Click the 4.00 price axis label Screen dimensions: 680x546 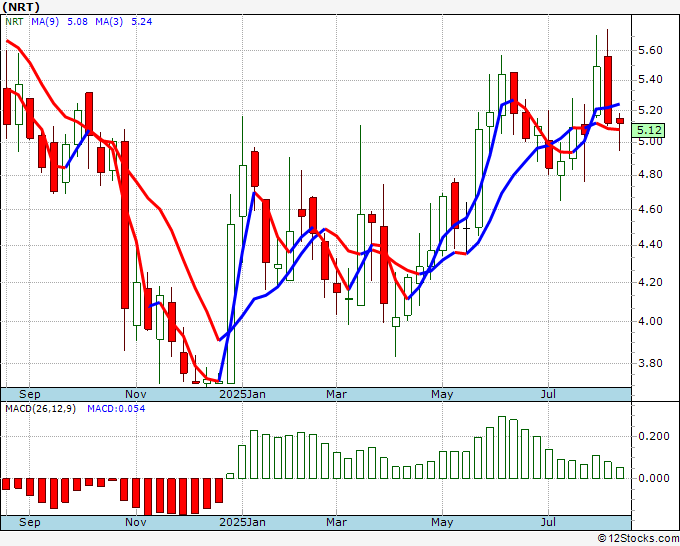tap(651, 321)
